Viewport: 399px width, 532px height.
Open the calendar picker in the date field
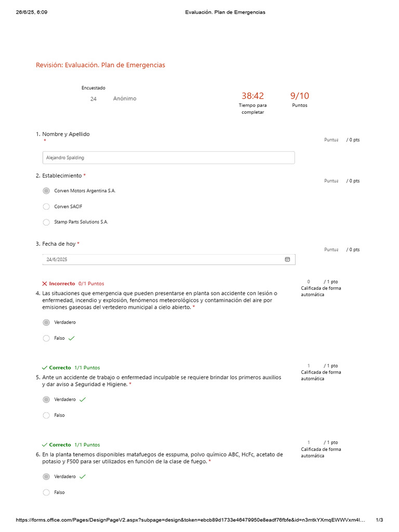[287, 259]
